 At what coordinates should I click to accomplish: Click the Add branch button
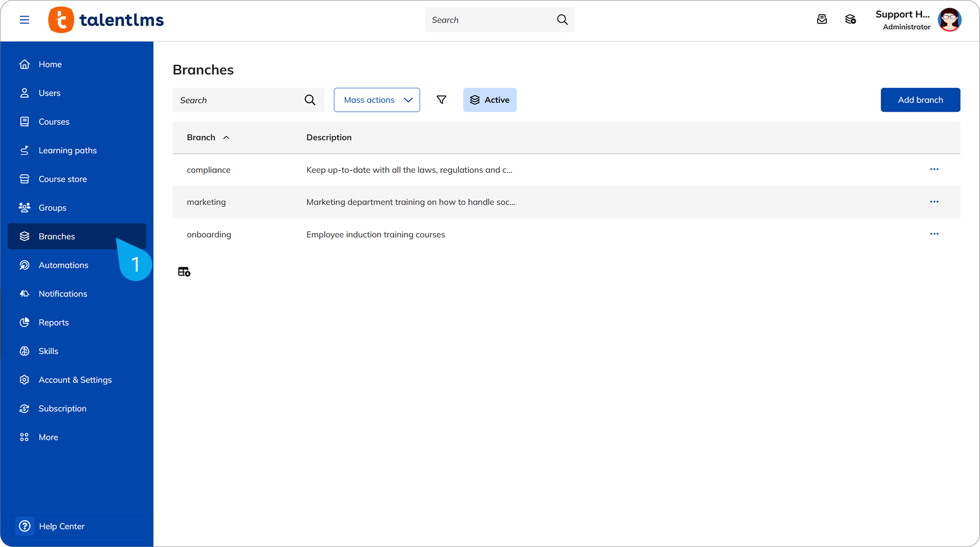tap(920, 100)
